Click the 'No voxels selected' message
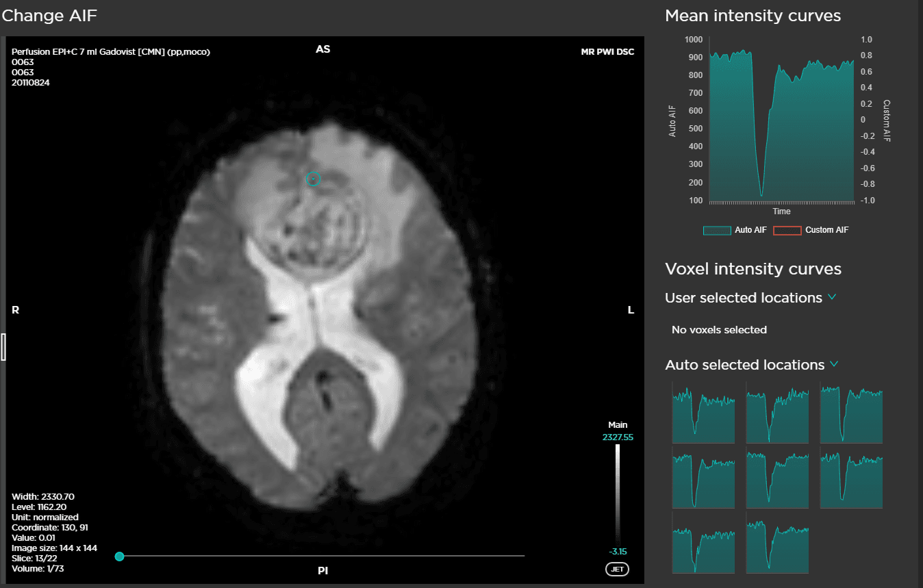Viewport: 923px width, 588px height. point(719,330)
